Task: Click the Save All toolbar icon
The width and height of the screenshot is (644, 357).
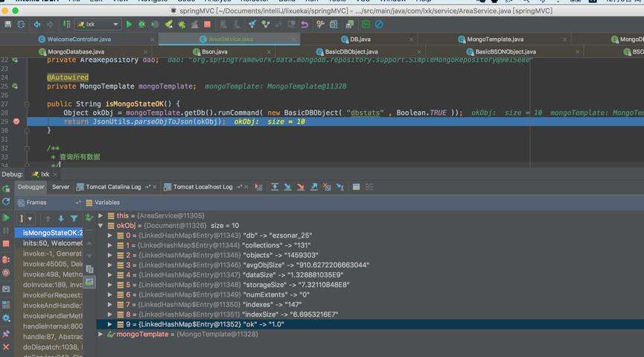Action: click(7, 25)
